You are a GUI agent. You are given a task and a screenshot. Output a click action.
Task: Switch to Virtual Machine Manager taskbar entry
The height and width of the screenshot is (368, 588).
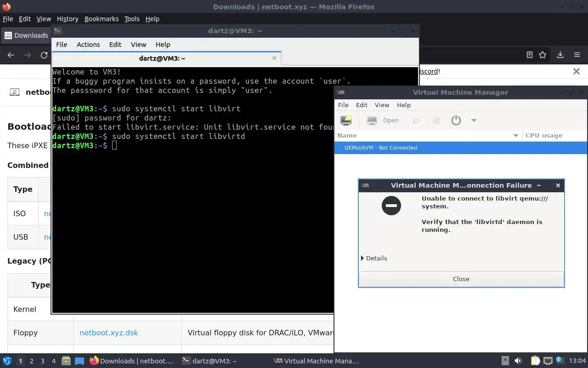(316, 361)
